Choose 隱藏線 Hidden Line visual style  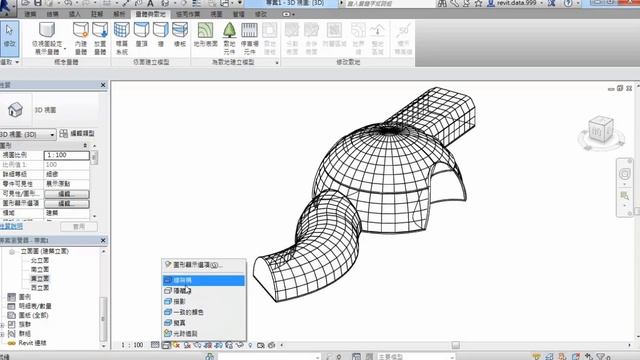point(204,291)
